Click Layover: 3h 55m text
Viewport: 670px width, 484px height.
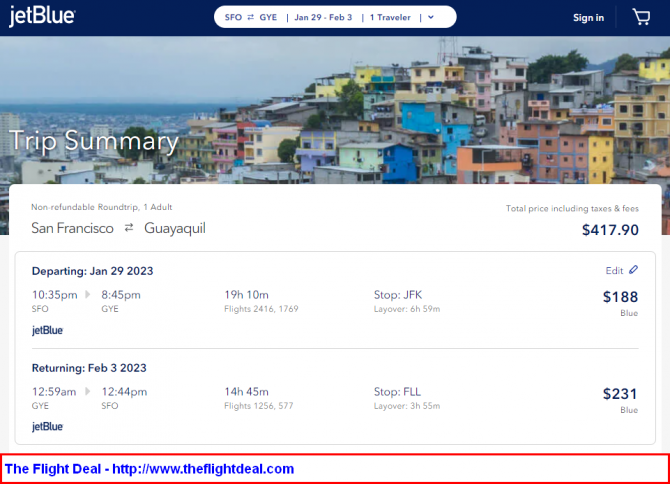(x=407, y=406)
